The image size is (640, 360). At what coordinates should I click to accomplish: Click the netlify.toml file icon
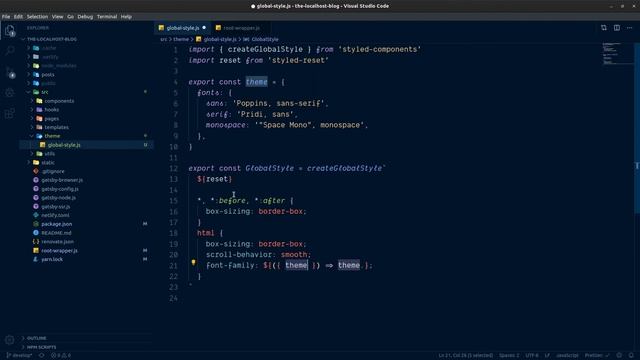36,215
